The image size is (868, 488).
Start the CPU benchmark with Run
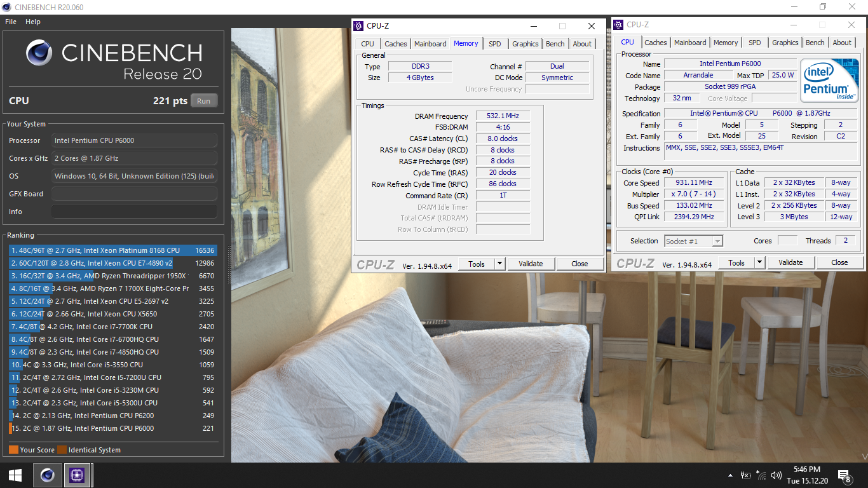204,100
